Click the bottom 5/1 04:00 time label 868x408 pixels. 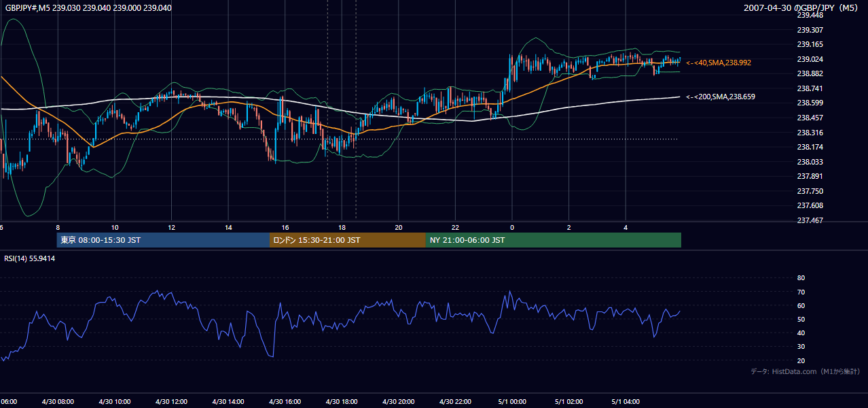tap(626, 401)
